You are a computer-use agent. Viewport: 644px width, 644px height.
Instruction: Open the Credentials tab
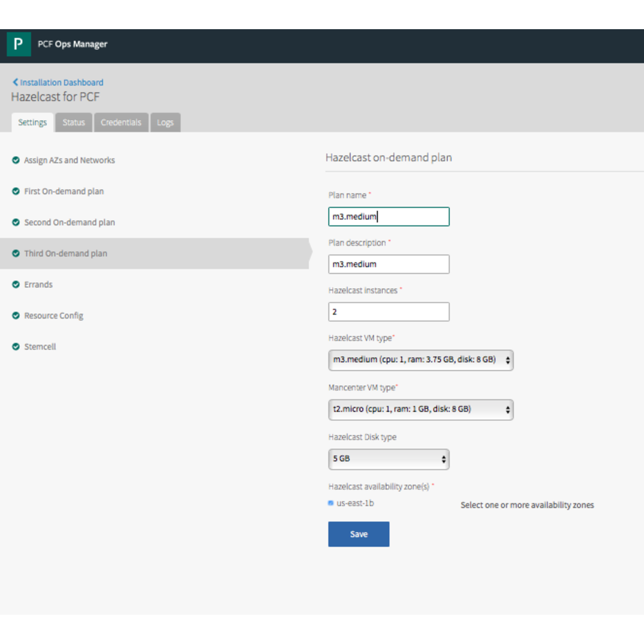coord(121,122)
